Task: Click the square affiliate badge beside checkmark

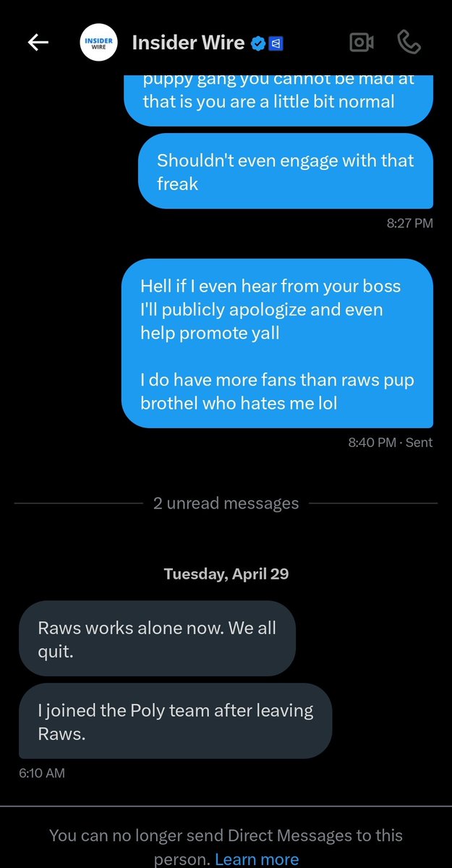Action: (x=275, y=44)
